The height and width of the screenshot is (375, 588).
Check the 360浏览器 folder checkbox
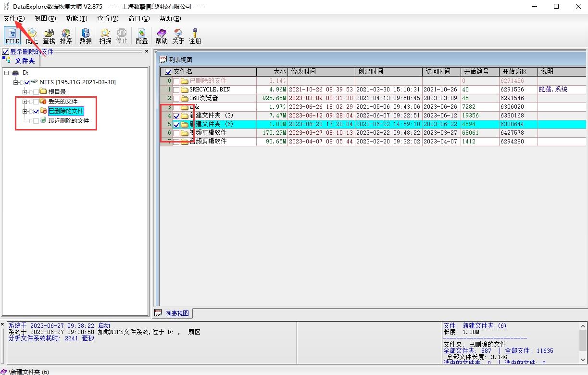tap(176, 99)
